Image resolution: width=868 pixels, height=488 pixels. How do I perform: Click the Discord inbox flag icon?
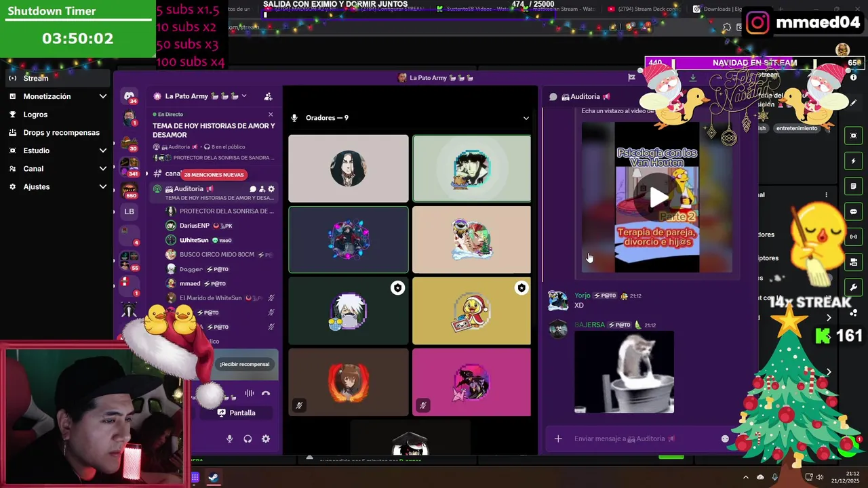631,78
